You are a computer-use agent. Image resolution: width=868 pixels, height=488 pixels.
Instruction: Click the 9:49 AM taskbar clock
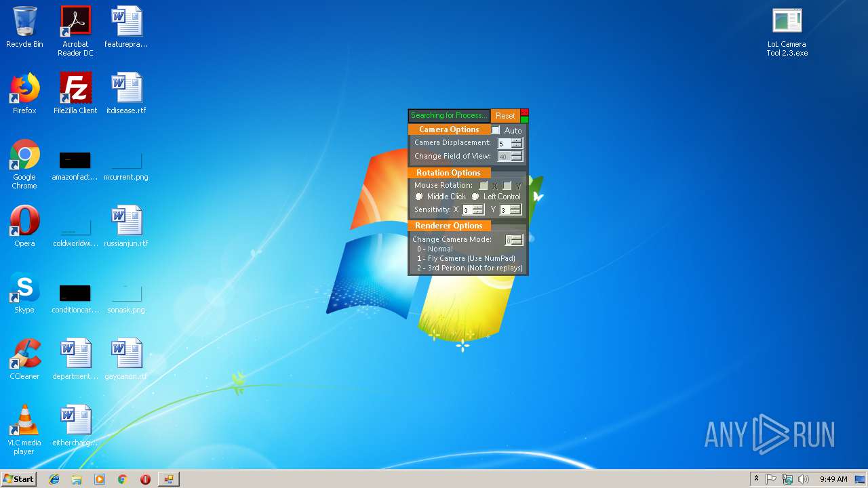833,479
